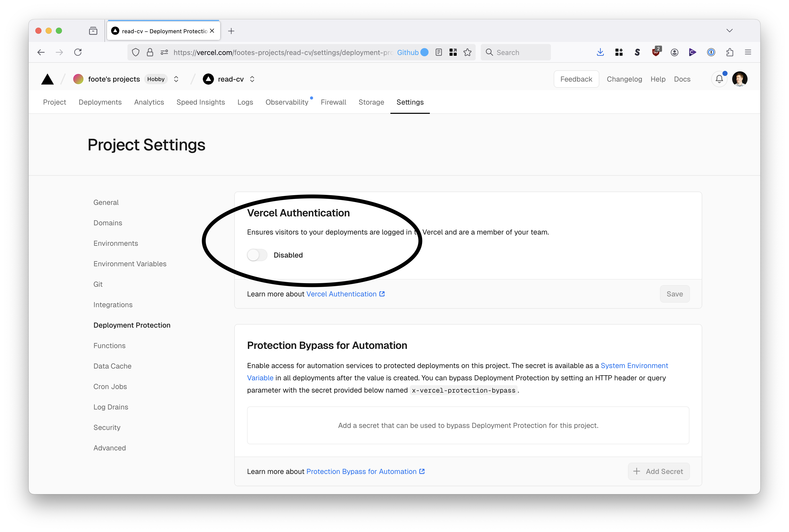Viewport: 789px width, 532px height.
Task: Click the Add Secret button
Action: point(659,471)
